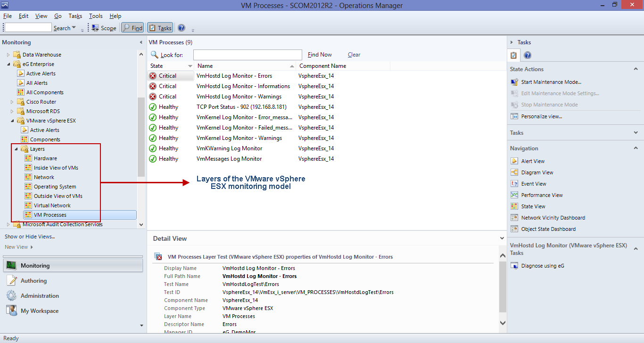This screenshot has height=343, width=644.
Task: Select healthy icon of TCP Port Status row
Action: 153,107
